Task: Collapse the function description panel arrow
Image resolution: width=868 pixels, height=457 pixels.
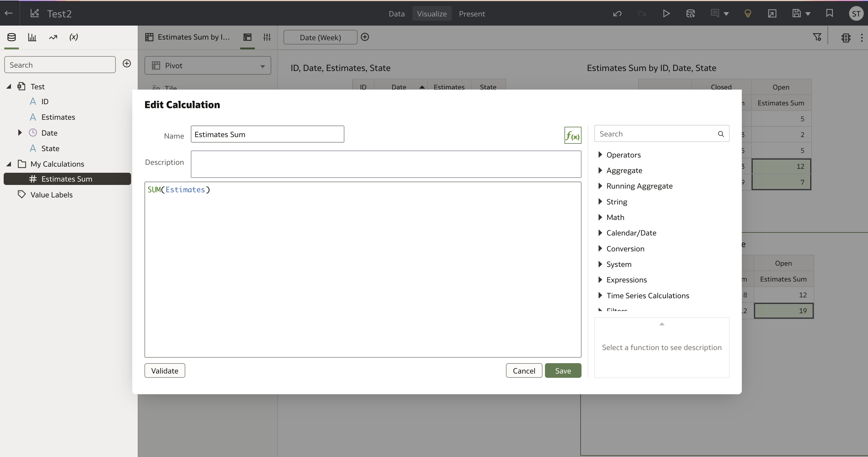Action: click(662, 324)
